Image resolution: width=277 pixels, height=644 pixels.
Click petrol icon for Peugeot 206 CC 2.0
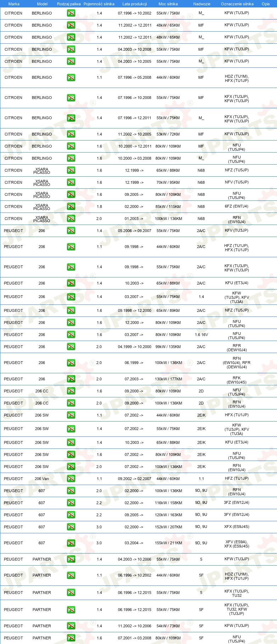point(71,403)
